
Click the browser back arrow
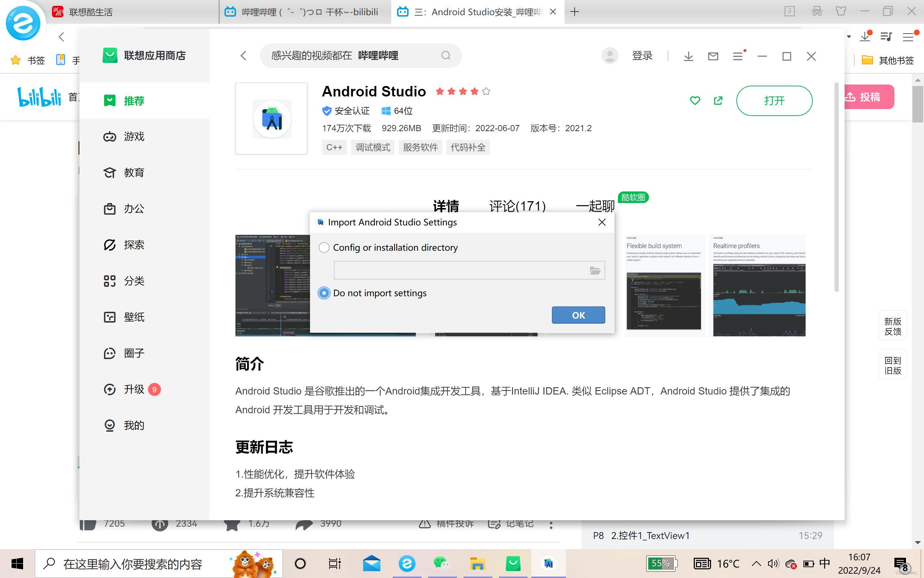pyautogui.click(x=61, y=37)
